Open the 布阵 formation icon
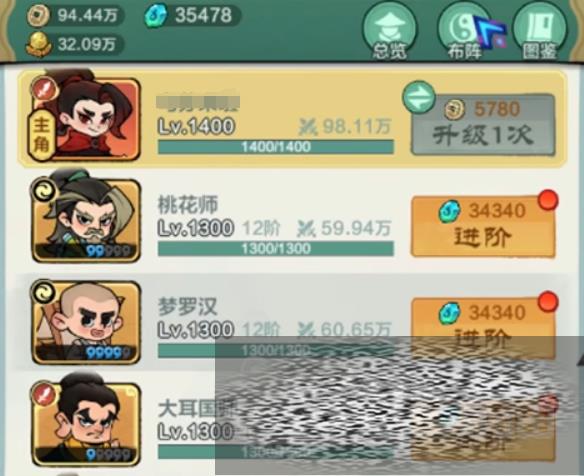584x476 pixels. coord(465,32)
